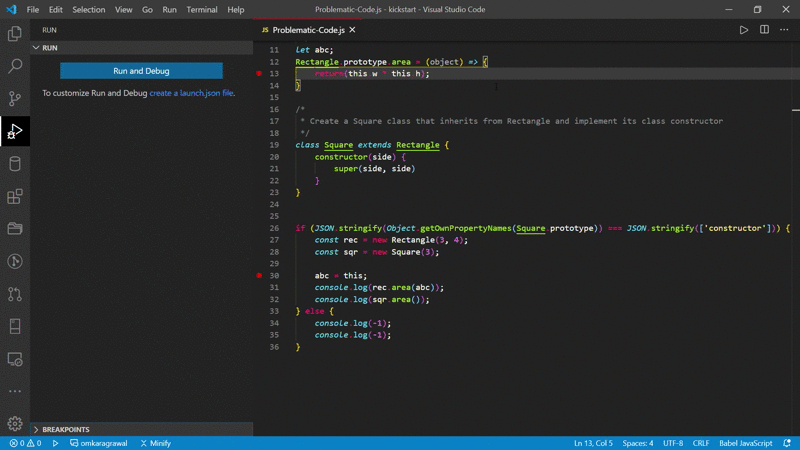Click 'console.log(sqr.area());' on line 32
Viewport: 800px width, 450px height.
click(x=372, y=299)
